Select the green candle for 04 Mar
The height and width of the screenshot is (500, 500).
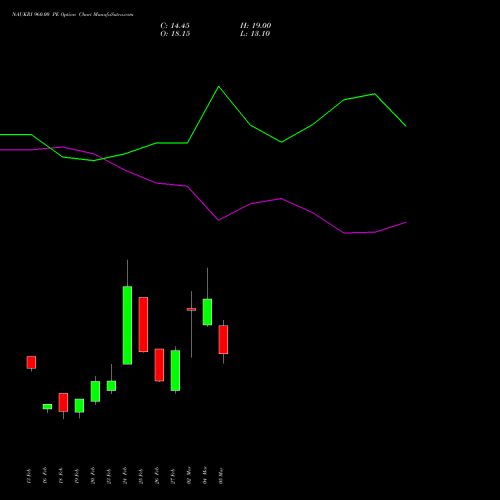[x=207, y=312]
